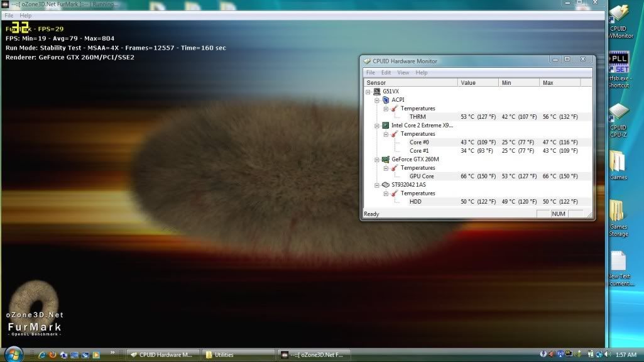Viewport: 644px width, 362px height.
Task: Open the volume control tray icon
Action: pyautogui.click(x=608, y=354)
